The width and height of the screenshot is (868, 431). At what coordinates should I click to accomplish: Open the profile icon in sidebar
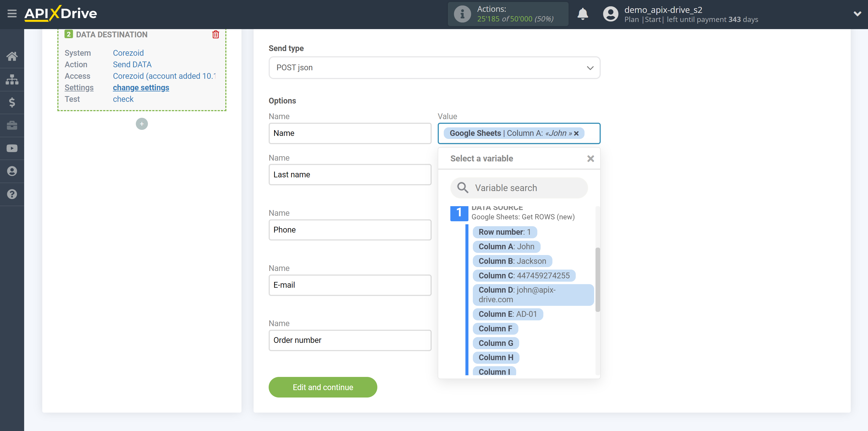tap(12, 171)
